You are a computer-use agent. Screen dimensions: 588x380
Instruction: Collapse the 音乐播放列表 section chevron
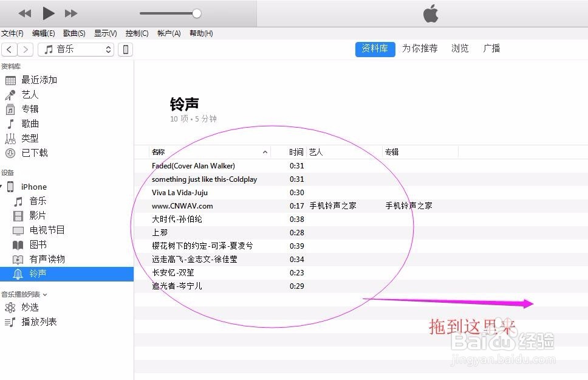45,295
